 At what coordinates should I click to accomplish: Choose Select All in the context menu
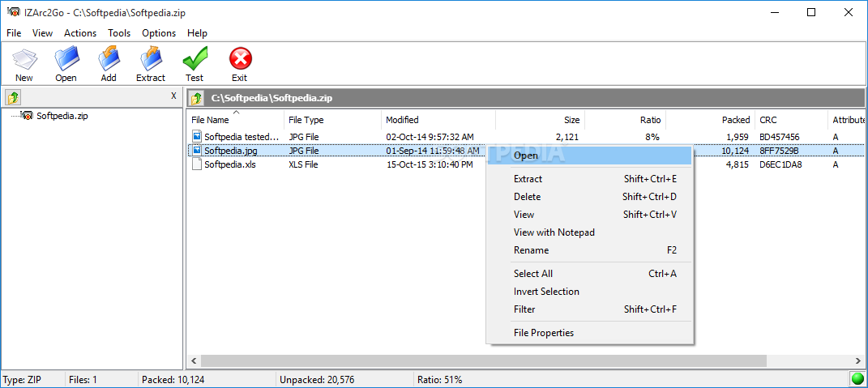pyautogui.click(x=589, y=274)
